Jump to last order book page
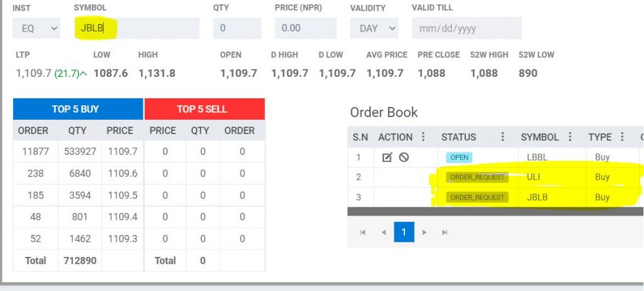Screen dimensions: 644x291 pos(445,232)
